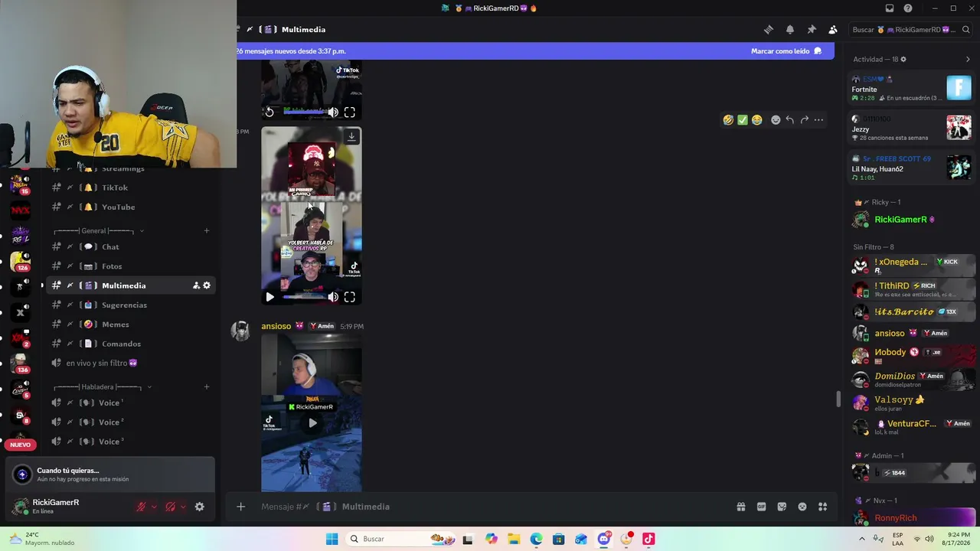Download the Yolbert video attachment
The height and width of the screenshot is (551, 980).
click(x=351, y=137)
